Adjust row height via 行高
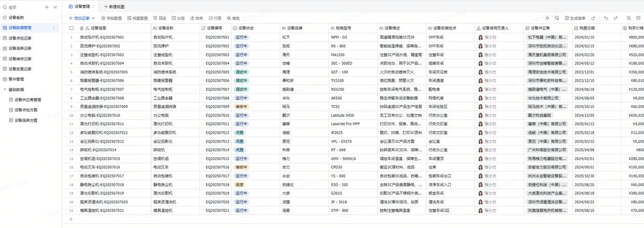Screen dimensions: 644x228 [x=215, y=18]
